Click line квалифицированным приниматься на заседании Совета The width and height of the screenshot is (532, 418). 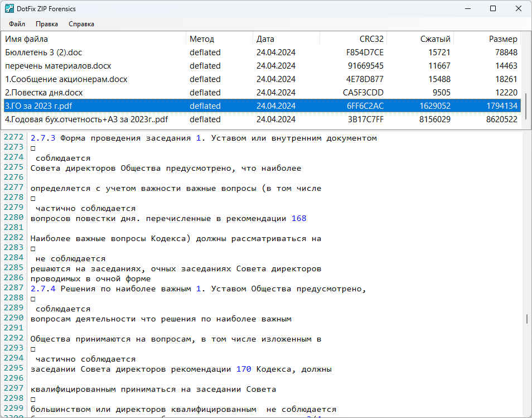point(153,390)
